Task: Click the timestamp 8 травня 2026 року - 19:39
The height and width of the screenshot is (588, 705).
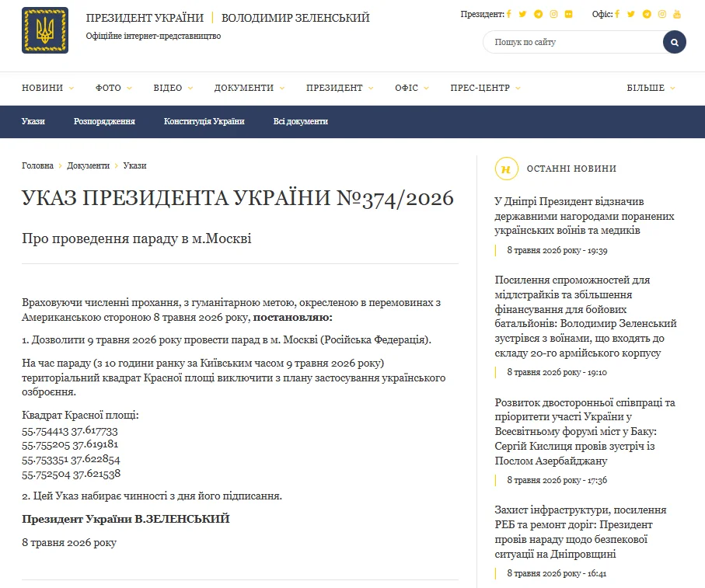Action: point(557,251)
